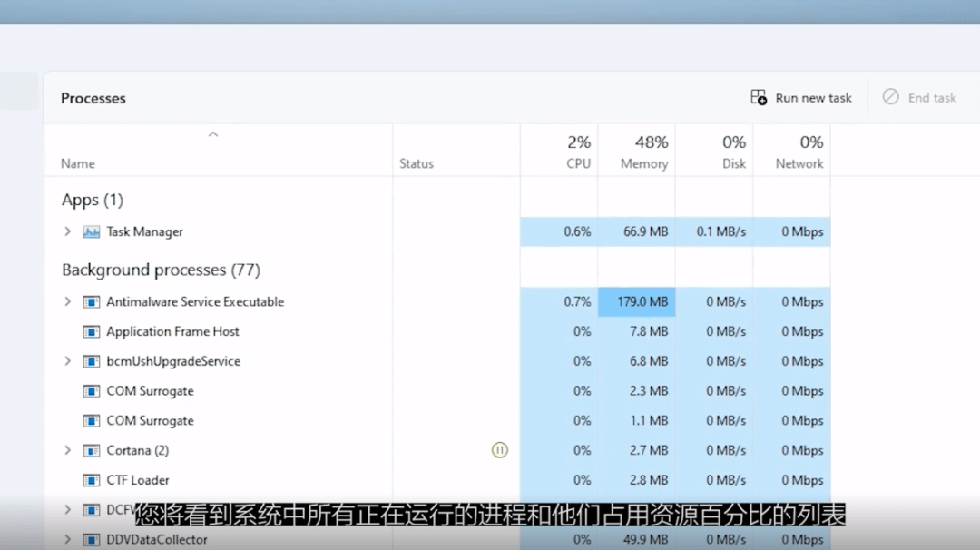
Task: Select bcmUshUpgradeService row
Action: 437,361
